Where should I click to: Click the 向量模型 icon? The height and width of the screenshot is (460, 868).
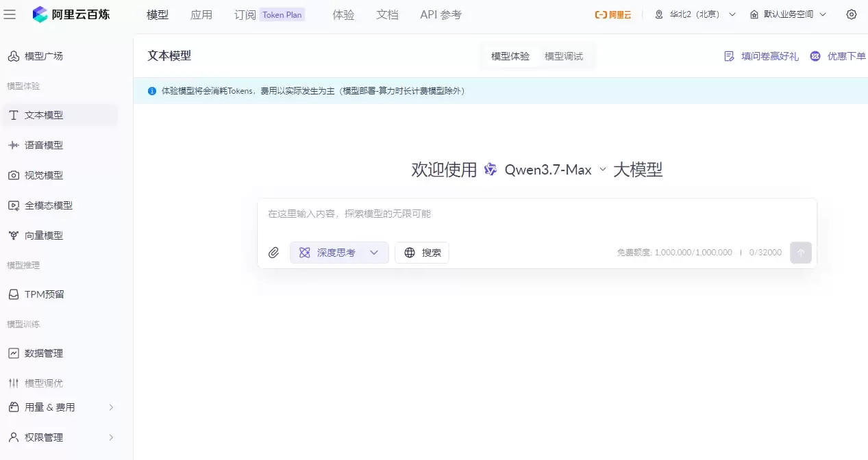pos(14,235)
